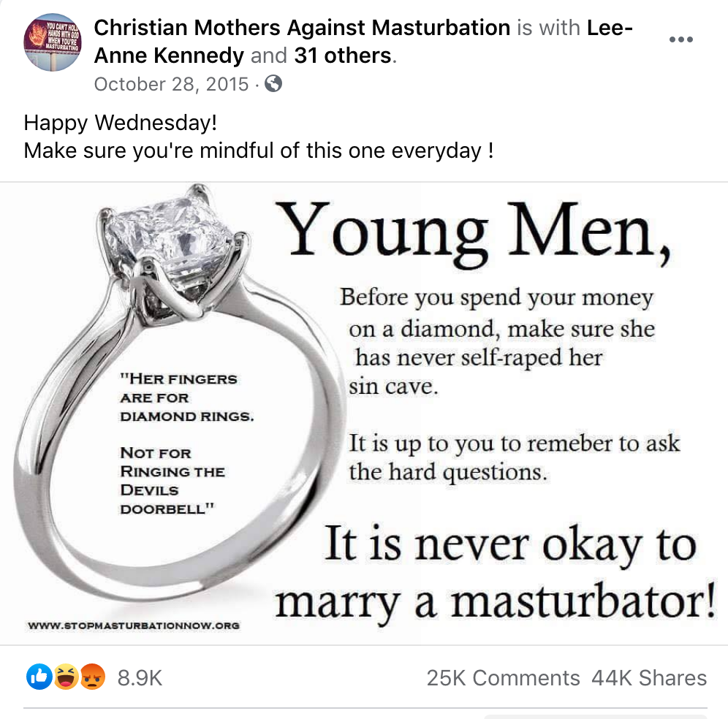
Task: Click the October 28, 2015 post timestamp
Action: (172, 84)
